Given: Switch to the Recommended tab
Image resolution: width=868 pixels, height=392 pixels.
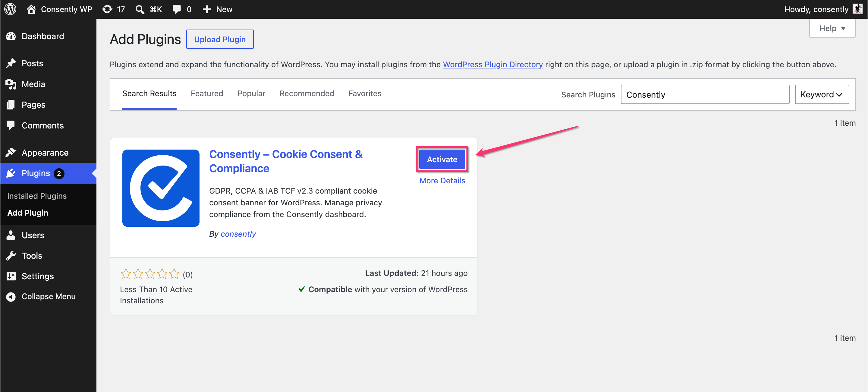Looking at the screenshot, I should [x=307, y=93].
